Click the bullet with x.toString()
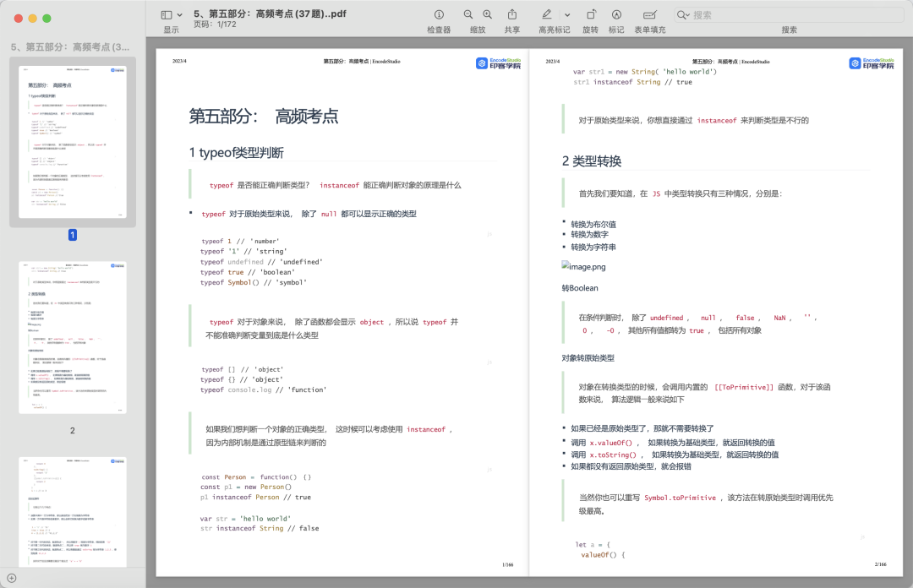The width and height of the screenshot is (913, 588). [x=675, y=455]
